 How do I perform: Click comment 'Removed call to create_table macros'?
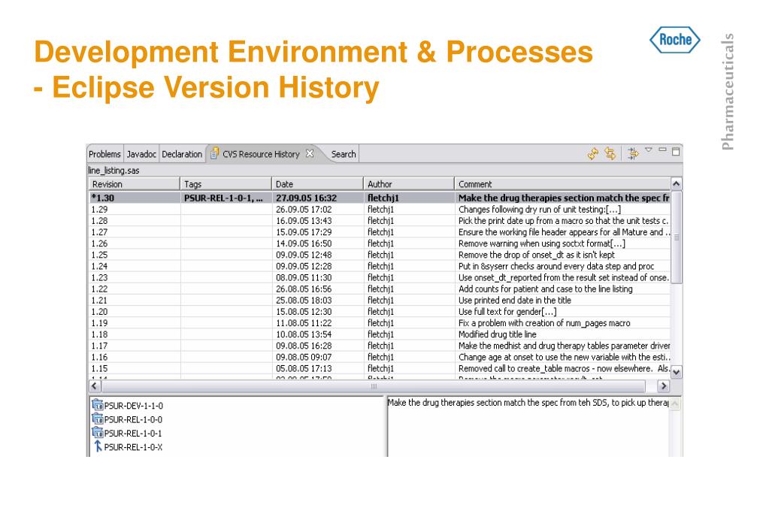[x=564, y=369]
